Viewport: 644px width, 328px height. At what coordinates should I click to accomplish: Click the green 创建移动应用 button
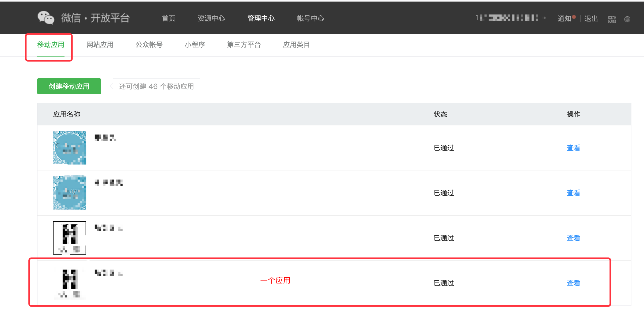tap(69, 86)
